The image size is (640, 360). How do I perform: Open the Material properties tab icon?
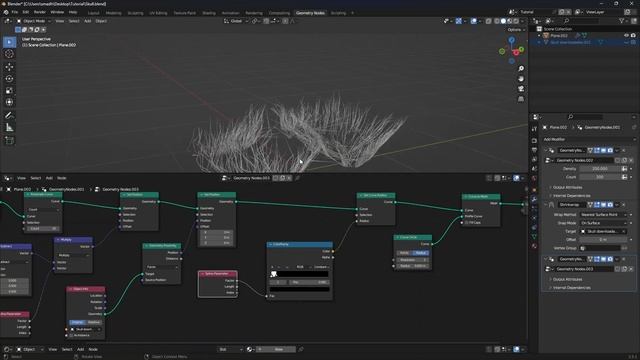pos(534,246)
